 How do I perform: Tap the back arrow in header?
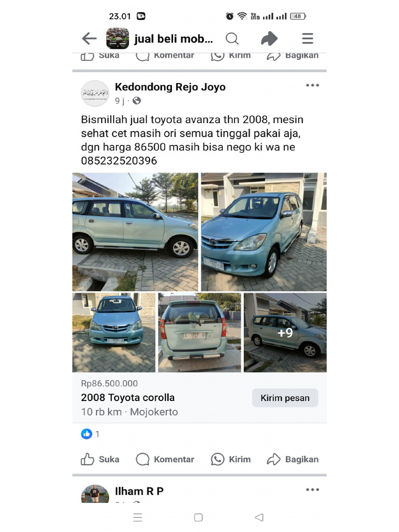pyautogui.click(x=89, y=38)
